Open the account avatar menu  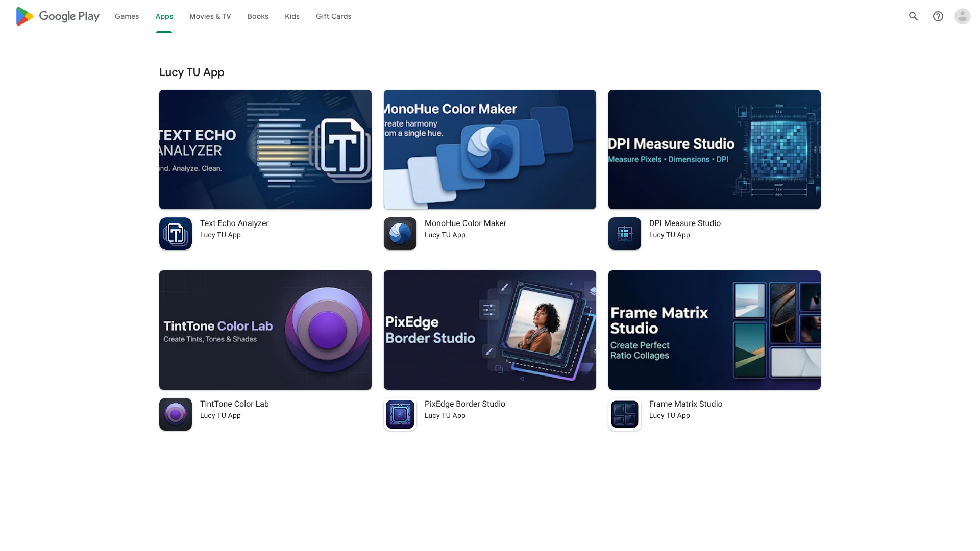pyautogui.click(x=963, y=16)
